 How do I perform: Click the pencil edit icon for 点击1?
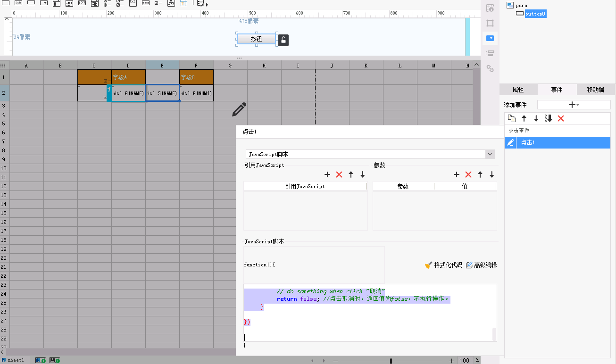click(510, 143)
